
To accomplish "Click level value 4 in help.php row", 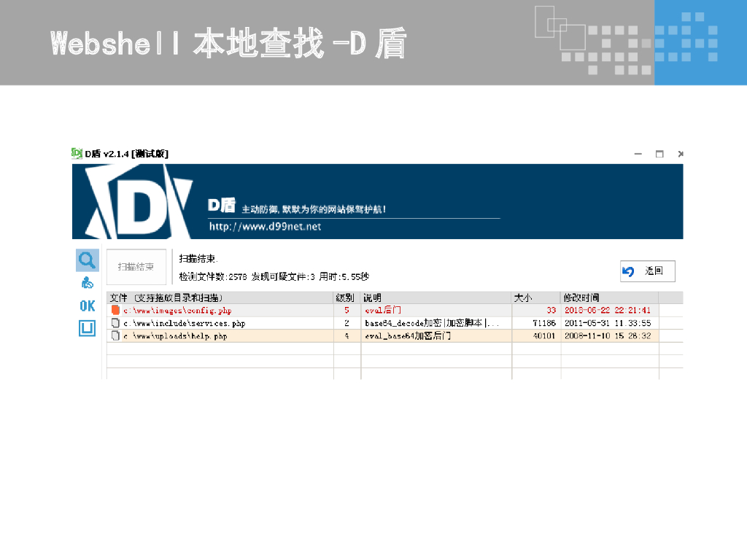I will click(x=347, y=335).
